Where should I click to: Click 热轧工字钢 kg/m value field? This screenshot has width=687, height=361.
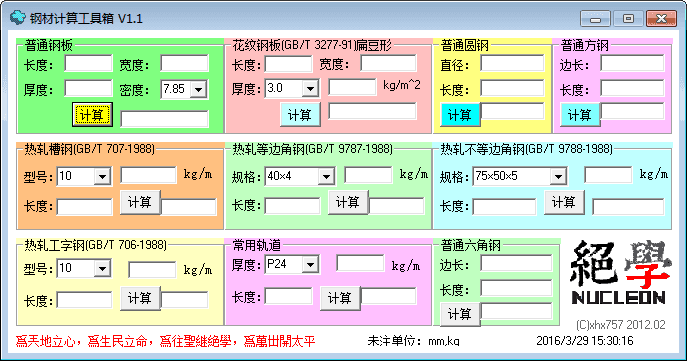(152, 270)
